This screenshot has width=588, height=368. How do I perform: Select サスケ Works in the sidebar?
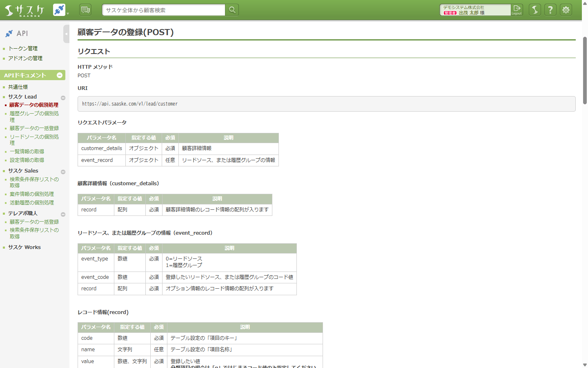[24, 247]
